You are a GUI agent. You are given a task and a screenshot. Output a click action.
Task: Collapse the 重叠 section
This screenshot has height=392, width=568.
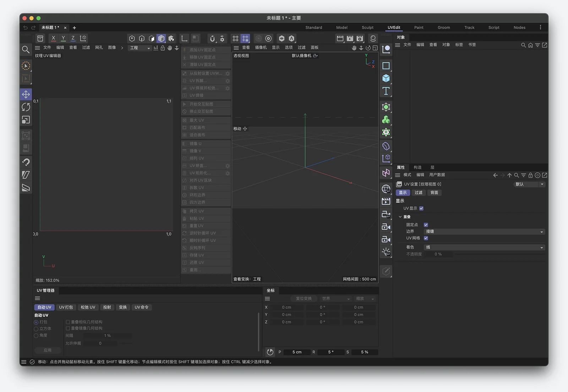click(400, 217)
